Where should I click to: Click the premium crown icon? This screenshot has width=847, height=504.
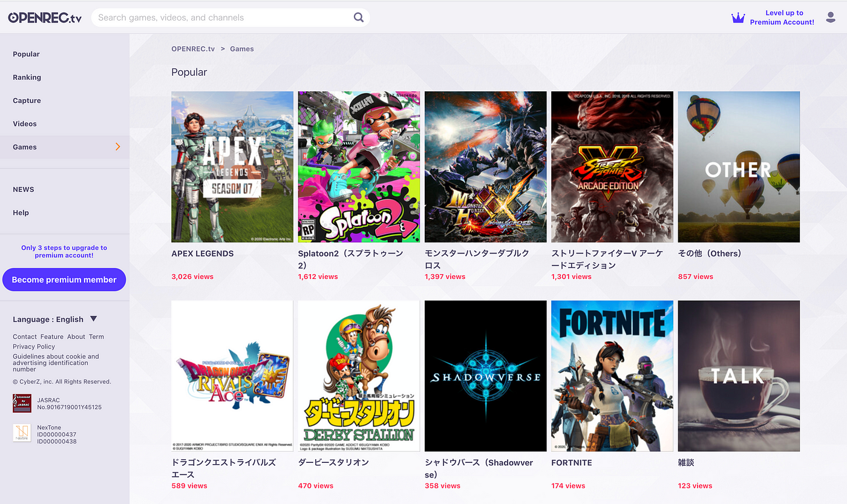738,18
